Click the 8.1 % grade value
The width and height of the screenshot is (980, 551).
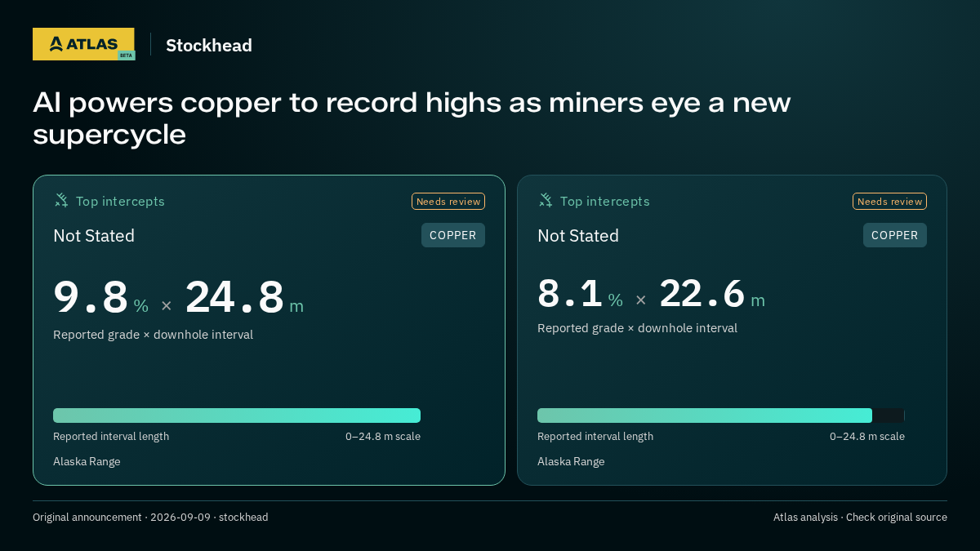tap(581, 294)
